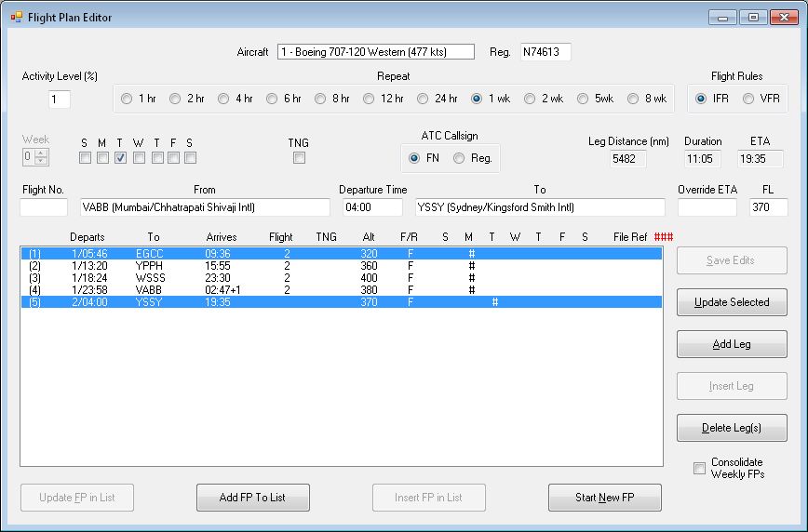The width and height of the screenshot is (808, 532).
Task: Choose VFR flight rules
Action: pos(749,99)
